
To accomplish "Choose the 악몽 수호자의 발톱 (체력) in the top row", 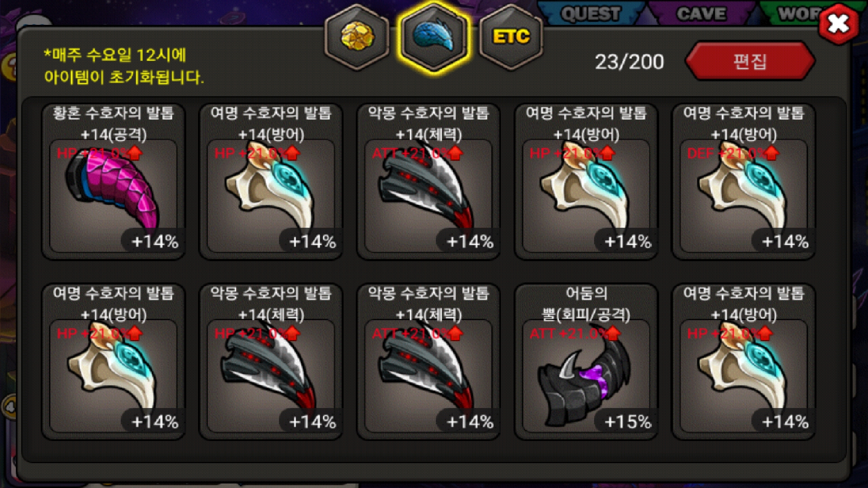I will pyautogui.click(x=429, y=182).
